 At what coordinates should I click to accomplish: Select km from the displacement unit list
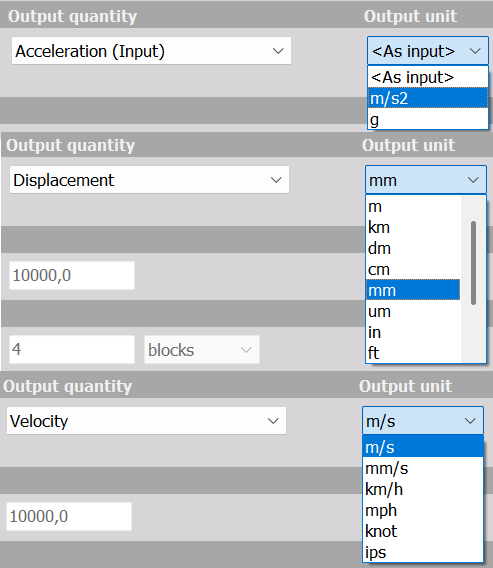413,227
